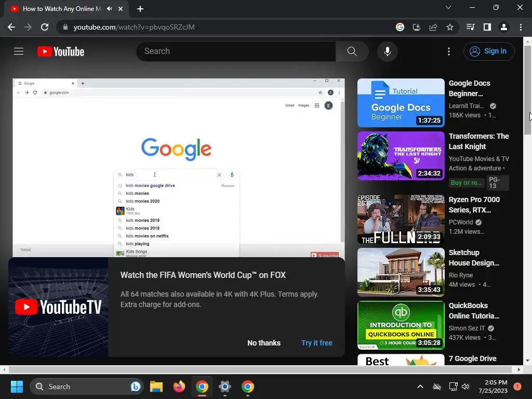Open Transformers The Last Knight thumbnail
Screen dimensions: 532x399
point(401,156)
